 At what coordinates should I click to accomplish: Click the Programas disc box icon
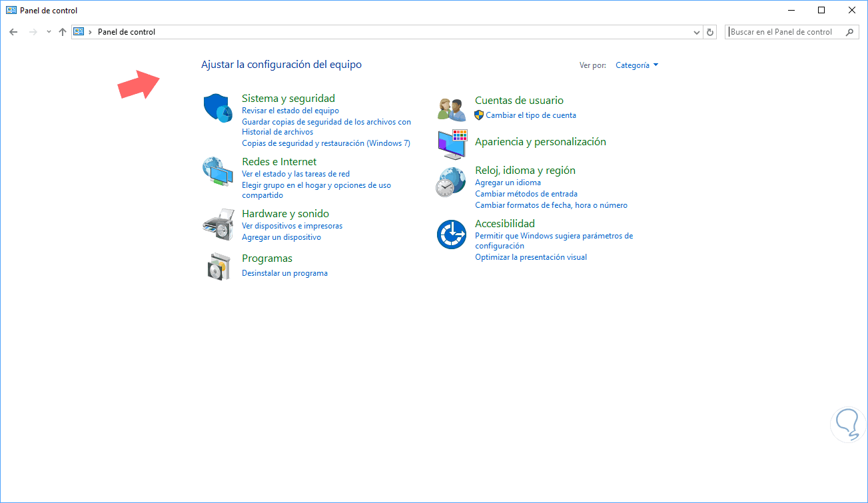(x=218, y=266)
